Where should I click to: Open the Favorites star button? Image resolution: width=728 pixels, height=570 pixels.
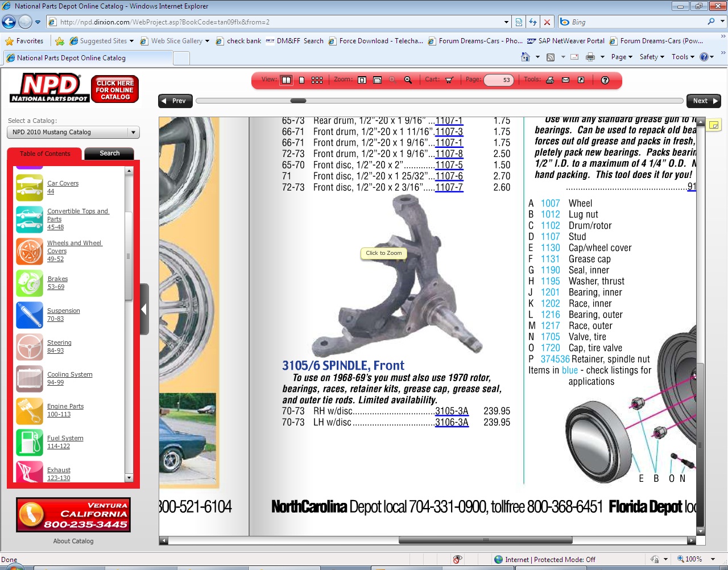click(x=24, y=41)
